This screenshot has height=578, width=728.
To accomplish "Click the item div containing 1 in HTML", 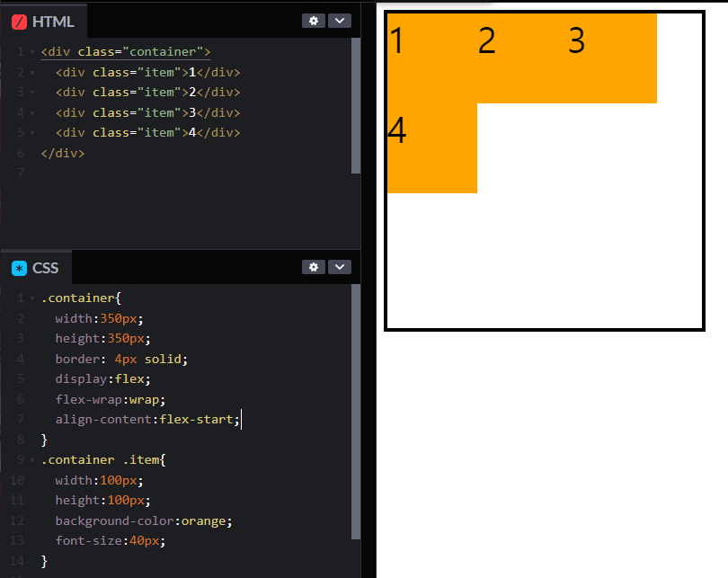I will point(147,73).
